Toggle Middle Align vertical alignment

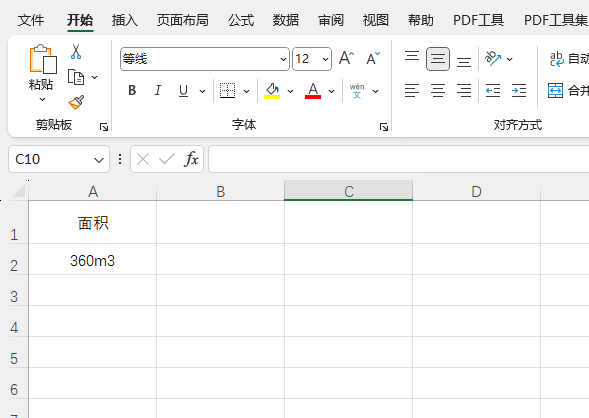tap(438, 59)
